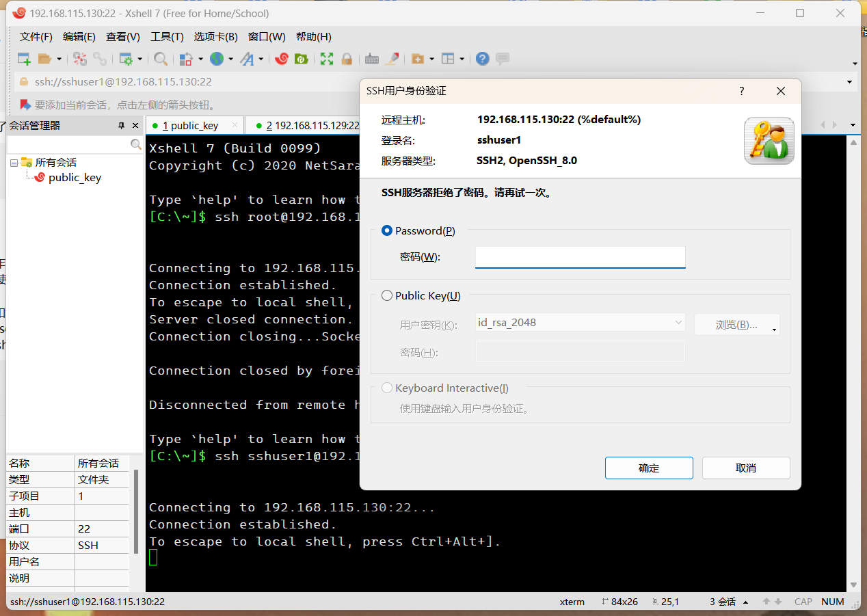Click the chat bubble feedback icon

pyautogui.click(x=503, y=59)
